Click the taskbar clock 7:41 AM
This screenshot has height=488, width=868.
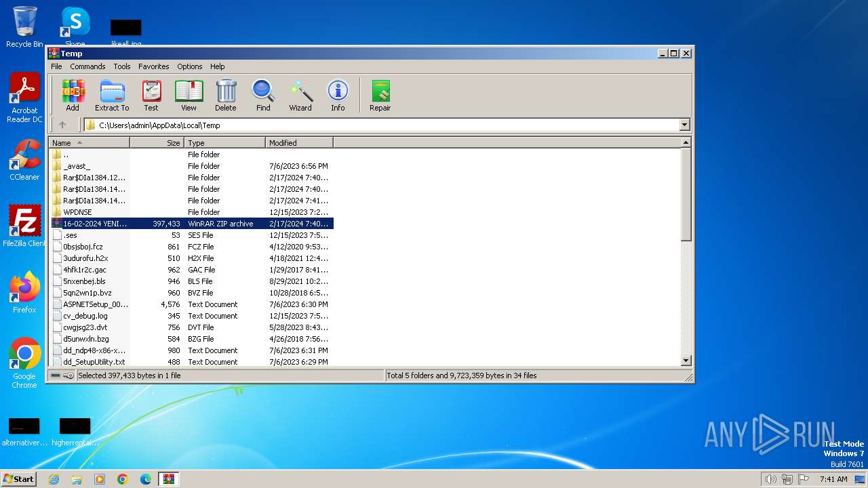coord(833,479)
